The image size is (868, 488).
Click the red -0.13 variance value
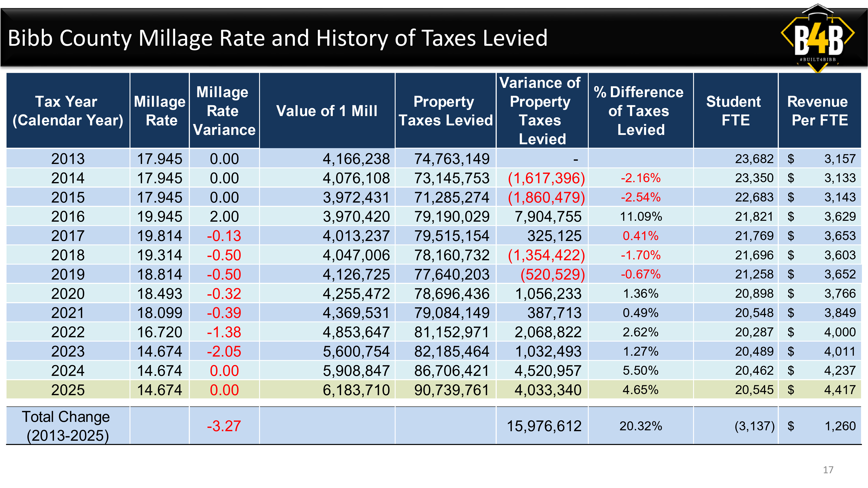[224, 236]
